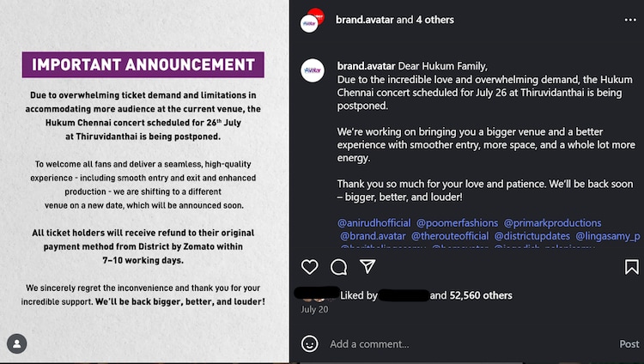Screen dimensions: 644x364
Task: Click brand.avatar avatar beside the caption
Action: tap(312, 71)
